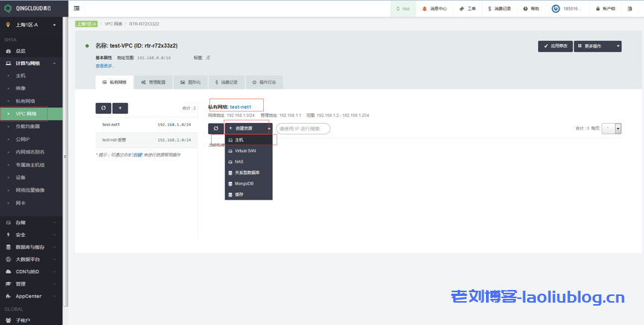Open 工单 ticket icon in header

click(x=461, y=9)
